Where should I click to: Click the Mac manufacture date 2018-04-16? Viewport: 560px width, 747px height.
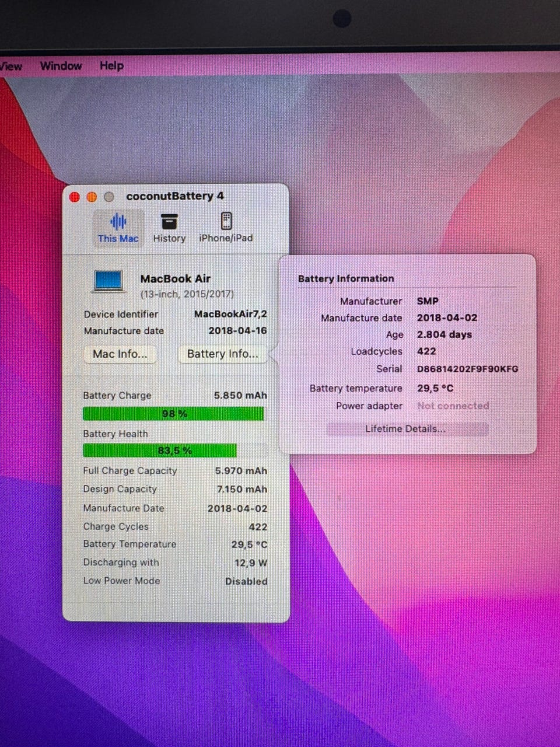tap(237, 330)
